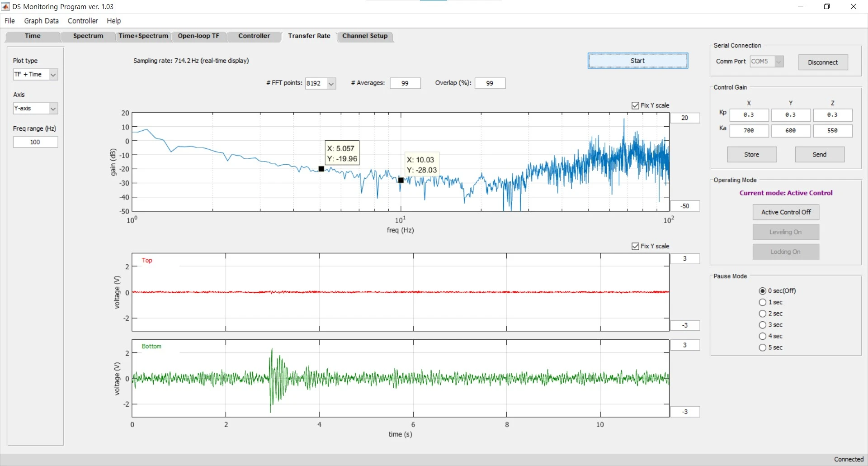
Task: Open the Comm Port COM5 dropdown
Action: click(x=766, y=62)
